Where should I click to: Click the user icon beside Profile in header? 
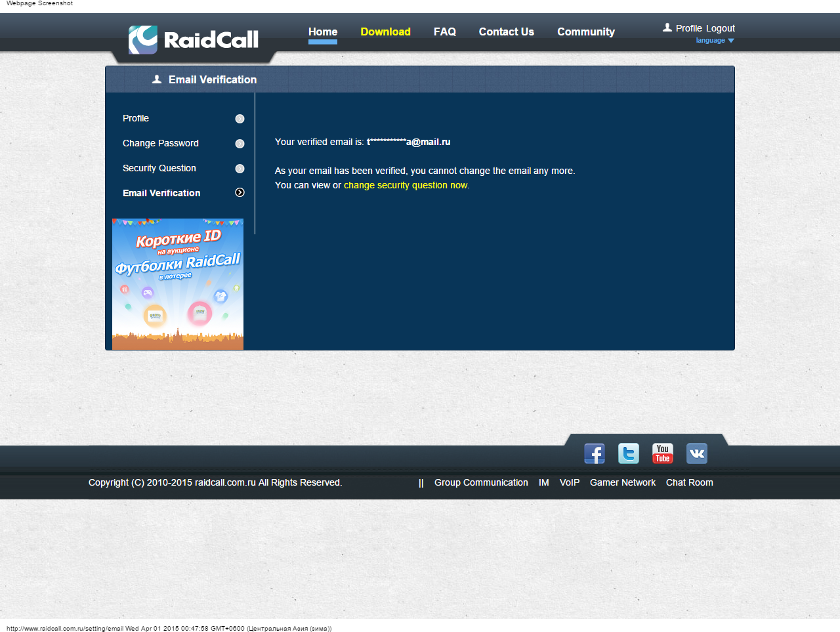(667, 28)
